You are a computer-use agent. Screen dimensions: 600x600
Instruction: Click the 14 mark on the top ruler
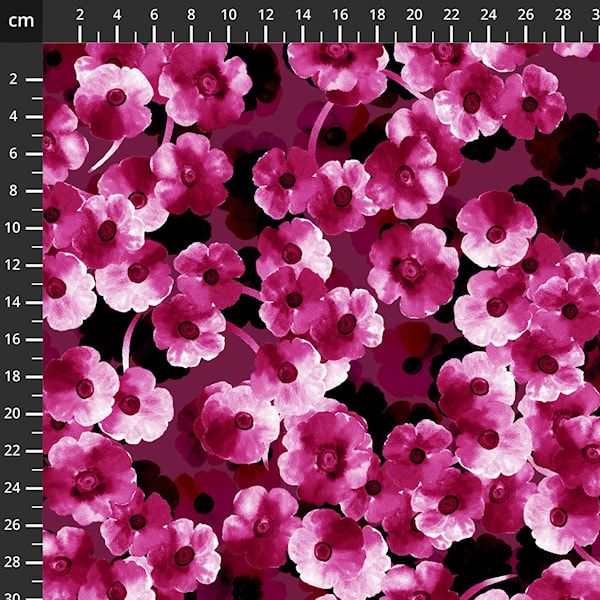pyautogui.click(x=302, y=15)
